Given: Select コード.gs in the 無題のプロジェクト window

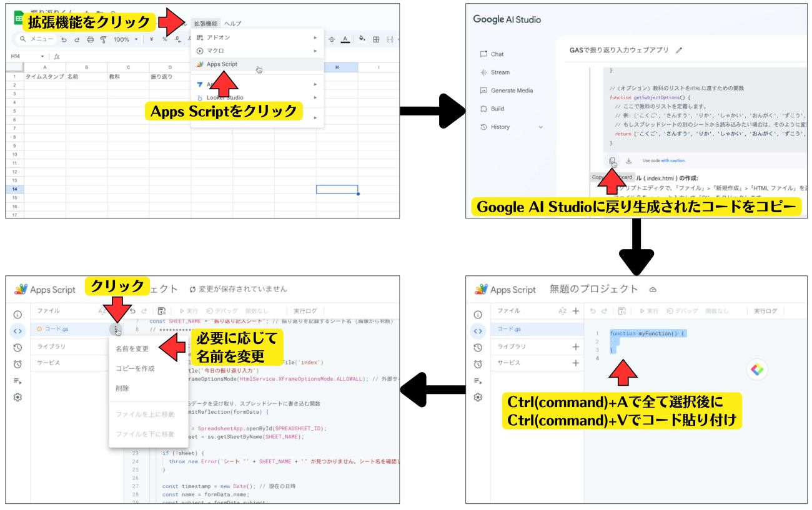Looking at the screenshot, I should pos(537,329).
